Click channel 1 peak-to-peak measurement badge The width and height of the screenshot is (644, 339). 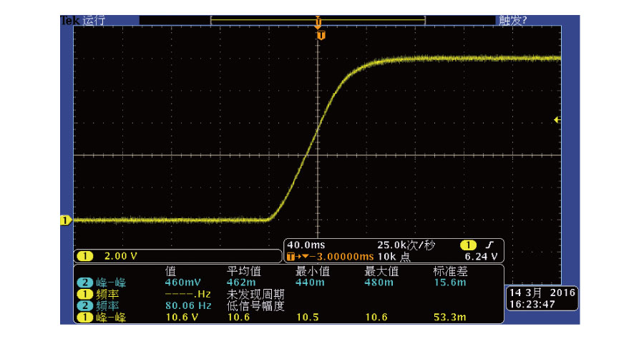point(84,318)
